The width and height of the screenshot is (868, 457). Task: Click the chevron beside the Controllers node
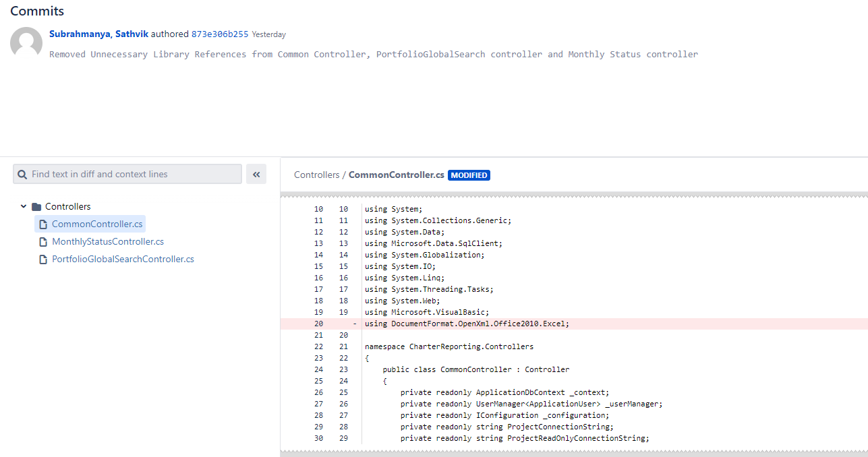tap(23, 206)
